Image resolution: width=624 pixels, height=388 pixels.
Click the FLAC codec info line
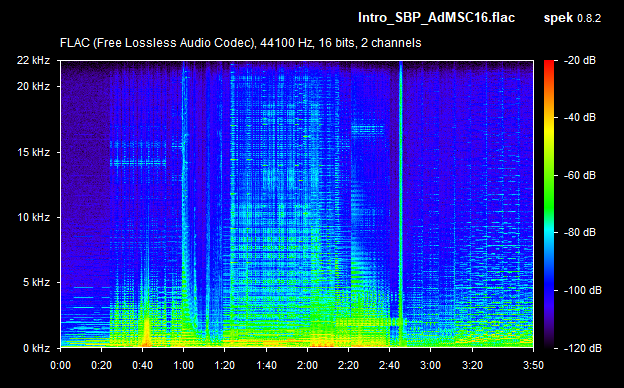tap(240, 43)
